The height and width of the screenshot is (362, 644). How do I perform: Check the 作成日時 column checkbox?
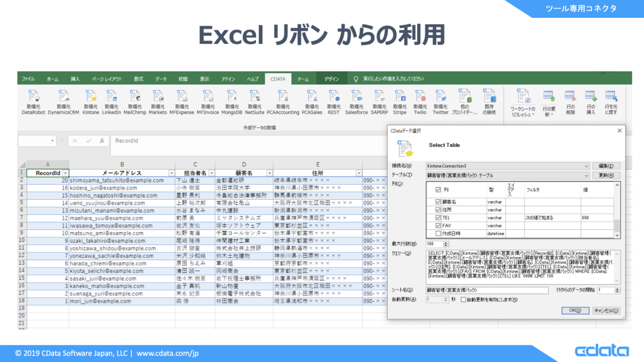tap(438, 234)
